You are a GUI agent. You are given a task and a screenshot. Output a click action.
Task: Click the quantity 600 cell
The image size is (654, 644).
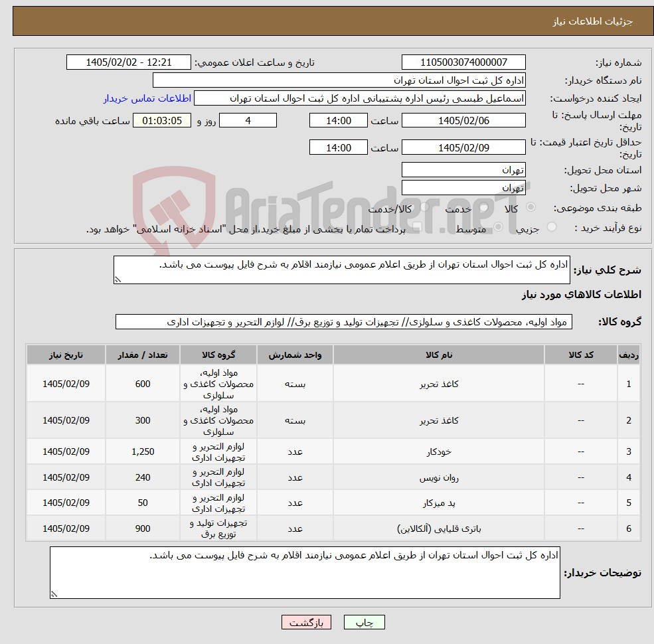pos(143,384)
